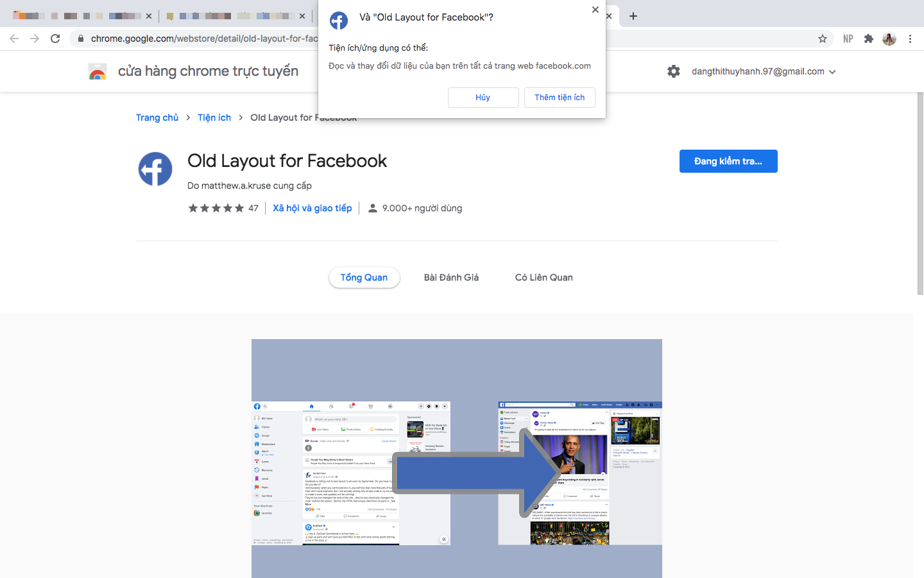Close the first browser tab
The height and width of the screenshot is (578, 924).
[149, 16]
